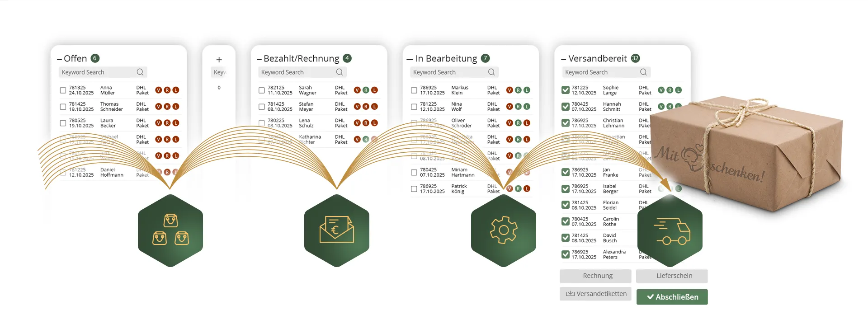Click search magnifier icon in Offen column
The width and height of the screenshot is (868, 329).
tap(140, 72)
